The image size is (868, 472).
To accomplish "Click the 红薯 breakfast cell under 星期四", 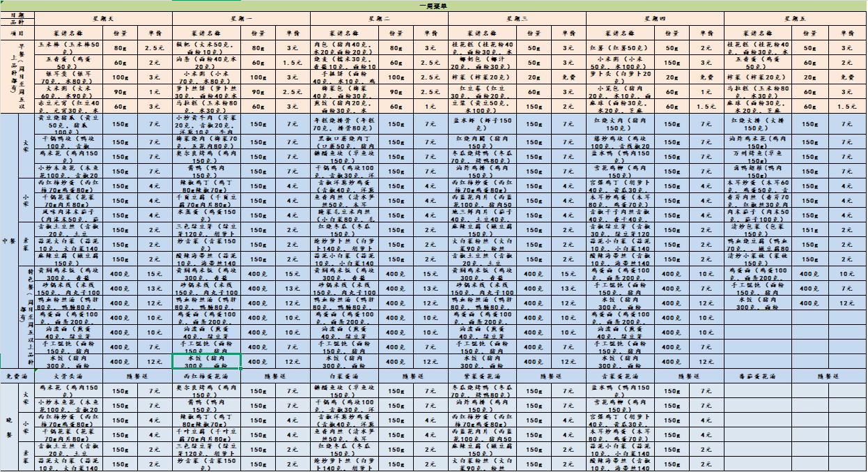I will (621, 47).
